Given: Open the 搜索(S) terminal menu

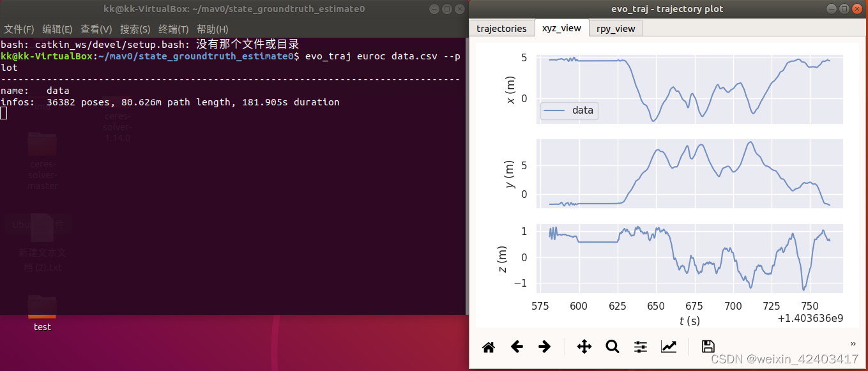Looking at the screenshot, I should [135, 29].
